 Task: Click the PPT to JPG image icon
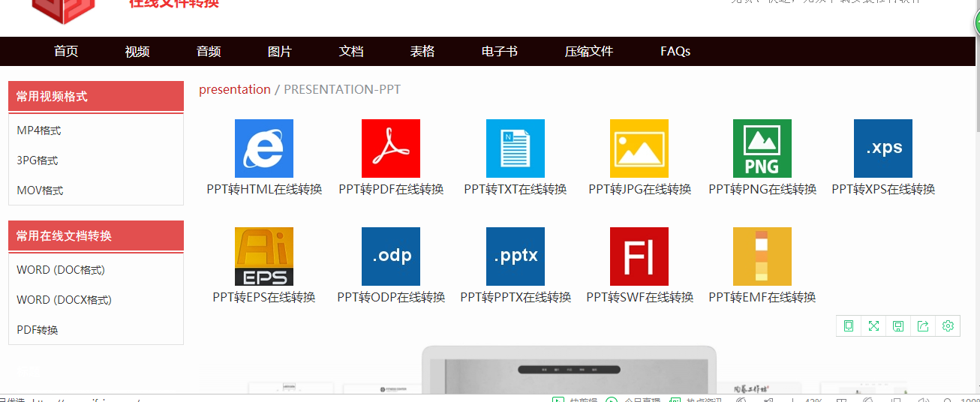639,148
